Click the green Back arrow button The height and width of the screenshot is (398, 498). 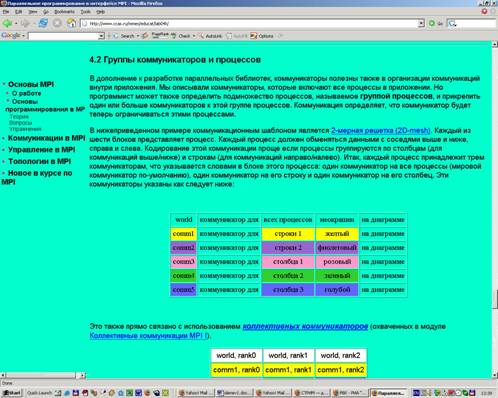(7, 23)
